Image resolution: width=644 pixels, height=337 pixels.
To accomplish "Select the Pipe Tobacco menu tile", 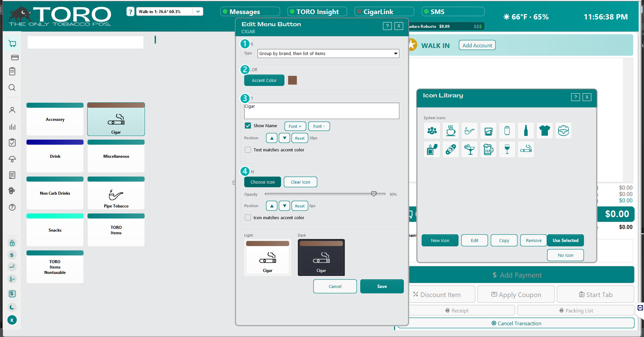I will click(x=116, y=193).
